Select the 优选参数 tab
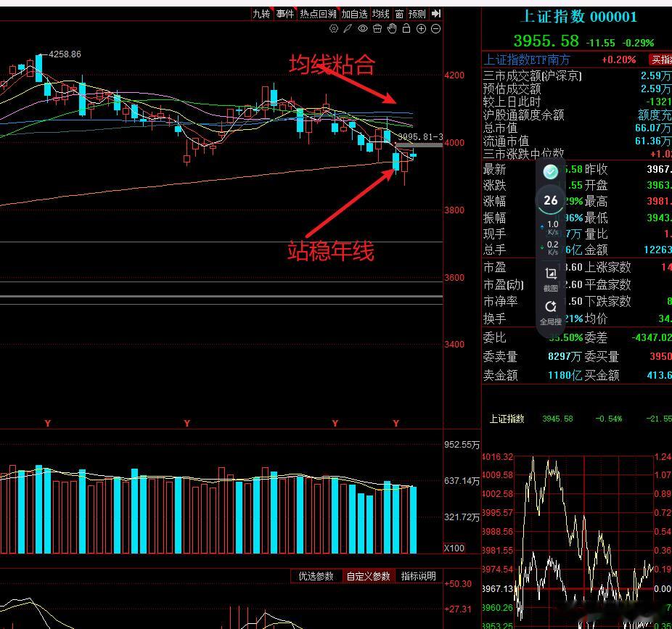The image size is (672, 629). click(316, 576)
